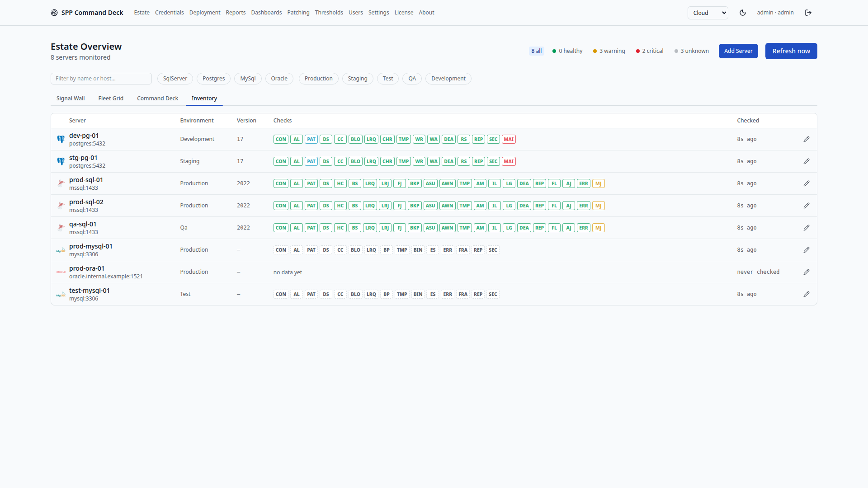
Task: Edit qa-sql-01 with pencil icon
Action: (x=807, y=228)
